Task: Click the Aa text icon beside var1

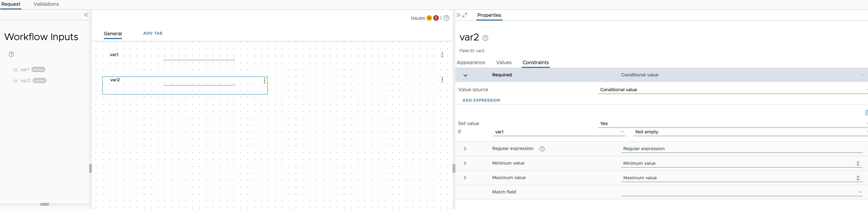Action: (x=15, y=69)
